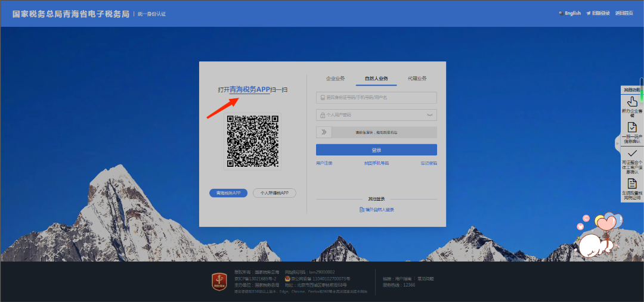Viewport: 644px width, 302px height.
Task: Open the 代理业务 tab
Action: point(417,79)
